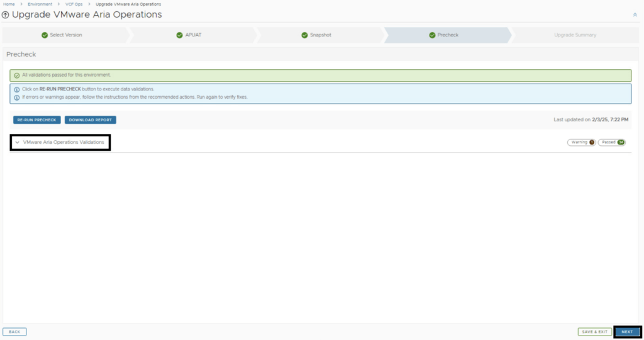Image resolution: width=644 pixels, height=340 pixels.
Task: Open the Home breadcrumb link
Action: pos(9,4)
